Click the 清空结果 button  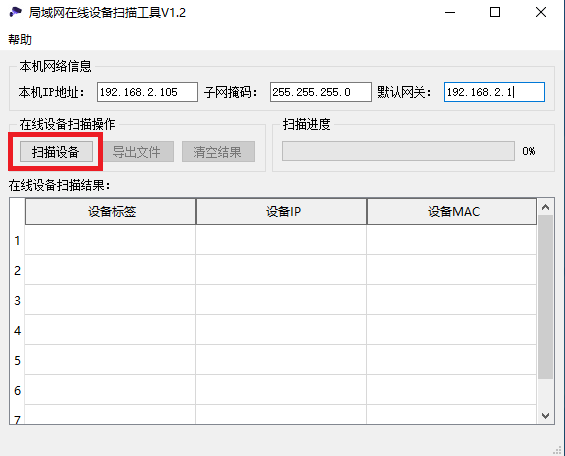[x=218, y=152]
